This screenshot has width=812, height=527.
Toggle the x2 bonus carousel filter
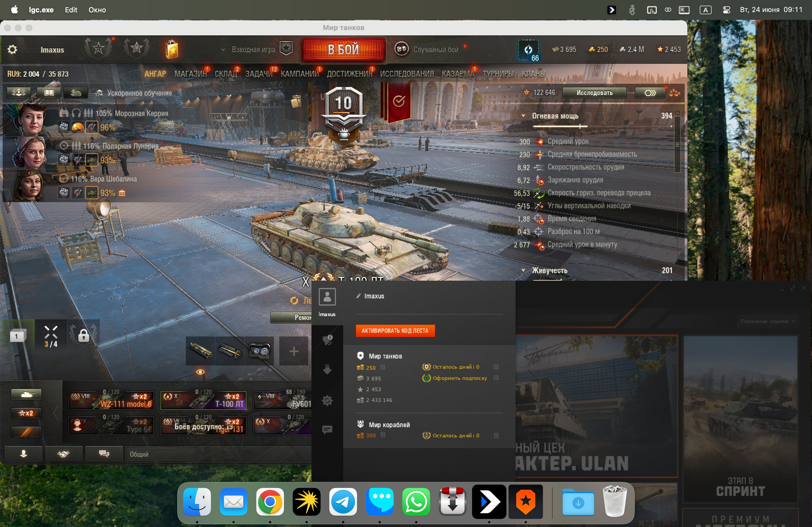point(26,413)
